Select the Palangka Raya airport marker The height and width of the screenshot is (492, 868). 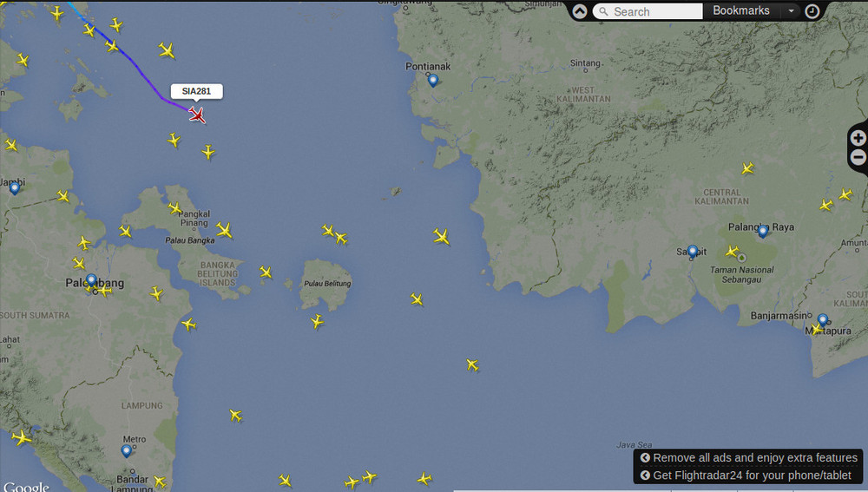[763, 231]
